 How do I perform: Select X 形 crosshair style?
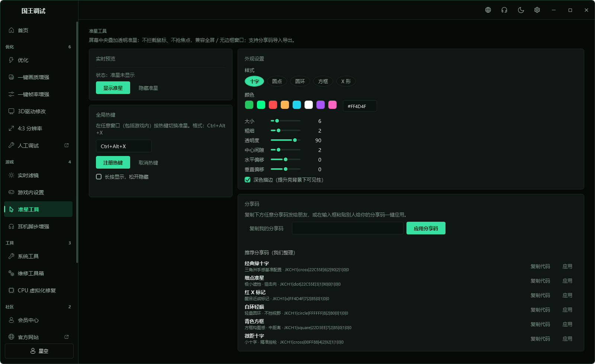(346, 81)
